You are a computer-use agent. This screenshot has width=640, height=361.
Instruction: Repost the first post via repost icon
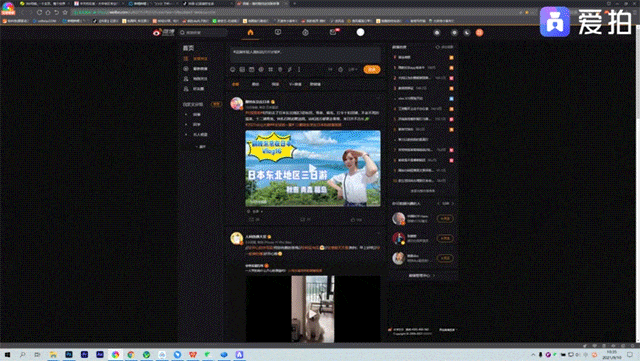(x=254, y=220)
